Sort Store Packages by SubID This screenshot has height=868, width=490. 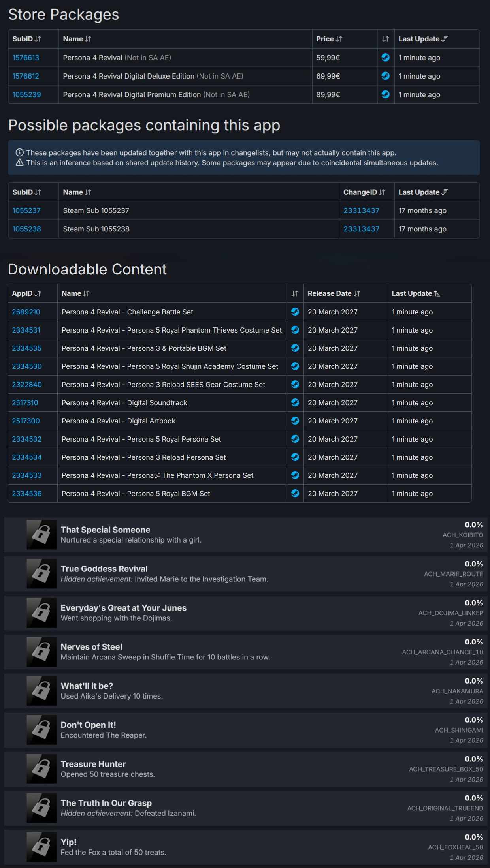click(x=26, y=39)
